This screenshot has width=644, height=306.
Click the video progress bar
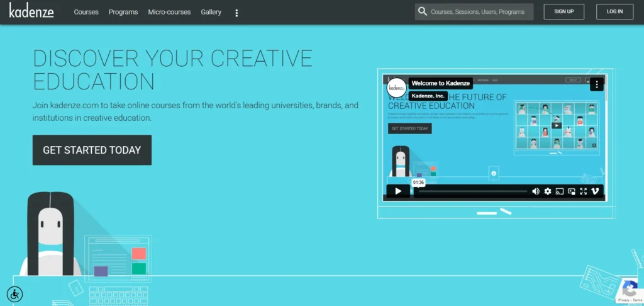click(x=472, y=191)
